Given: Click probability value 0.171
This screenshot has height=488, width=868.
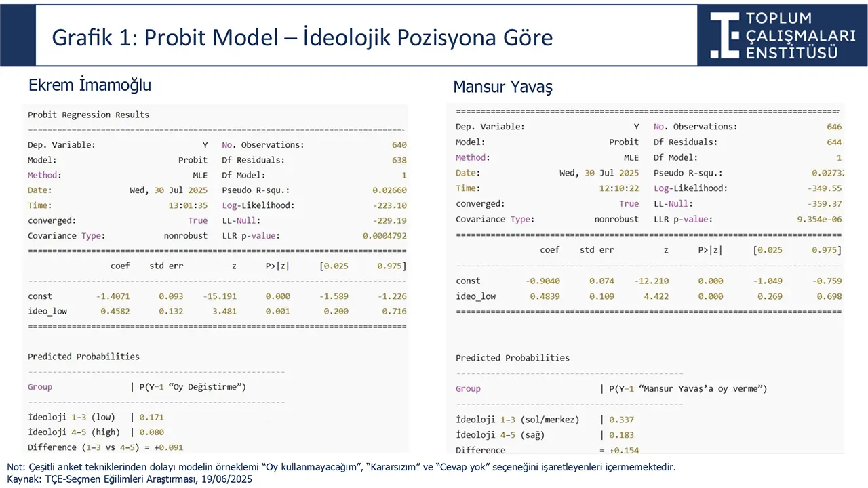Looking at the screenshot, I should point(152,418).
